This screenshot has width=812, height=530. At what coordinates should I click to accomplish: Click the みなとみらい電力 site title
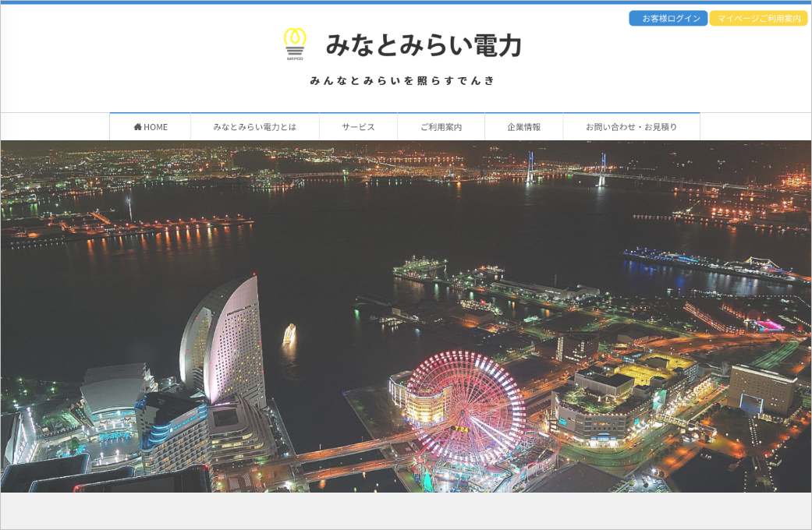424,45
